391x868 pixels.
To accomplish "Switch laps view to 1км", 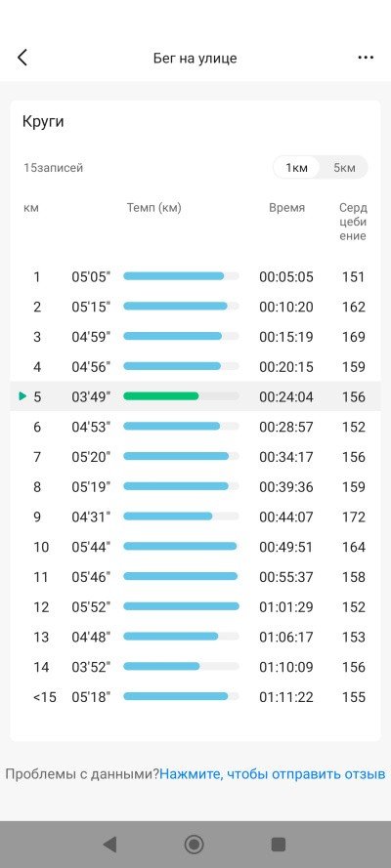I will [x=296, y=168].
